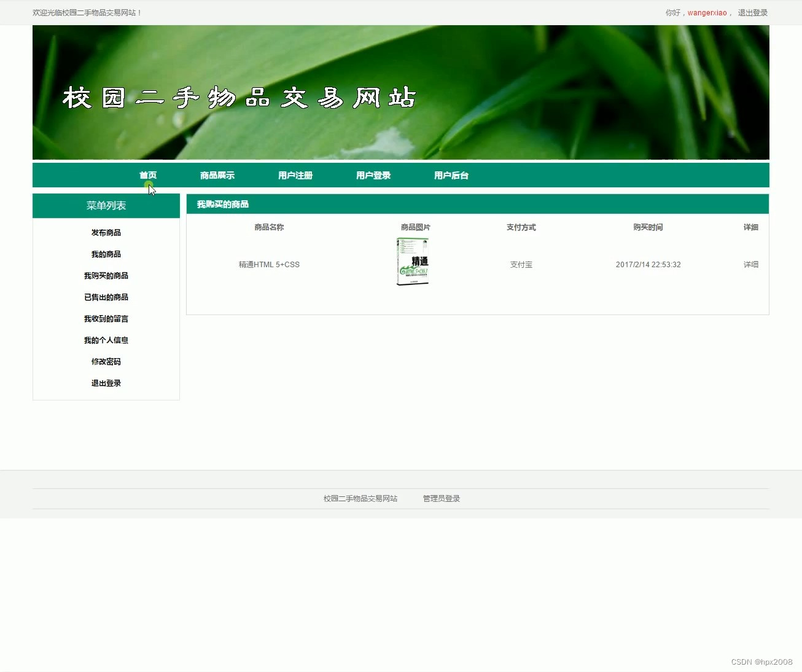The height and width of the screenshot is (672, 802).
Task: Click 退出登录 in the sidebar menu
Action: 106,383
